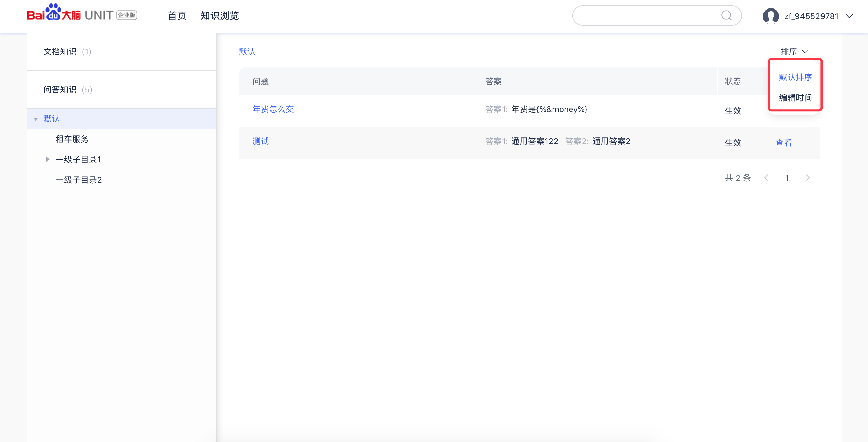This screenshot has height=442, width=868.
Task: Open the question 年费怎么交
Action: tap(273, 109)
